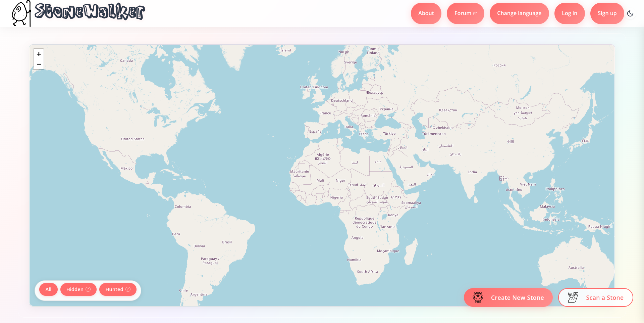Click help icon next to Hidden
This screenshot has height=323, width=644.
(88, 289)
